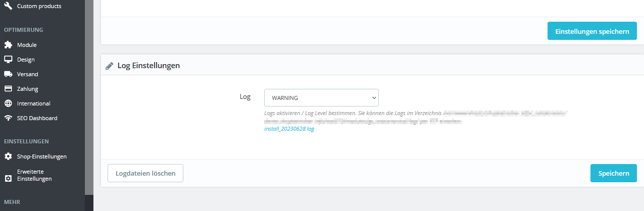Open the Shop-Einstellungen menu label
Image resolution: width=644 pixels, height=211 pixels.
pos(42,156)
